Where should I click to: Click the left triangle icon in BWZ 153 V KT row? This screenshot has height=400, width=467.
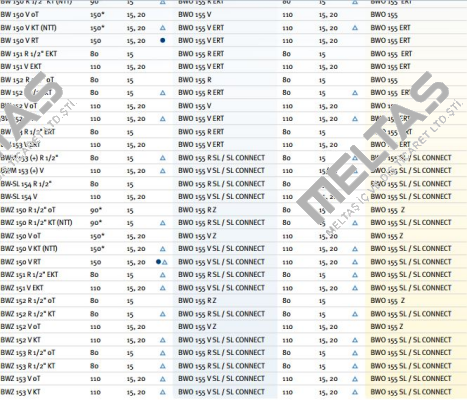(162, 392)
